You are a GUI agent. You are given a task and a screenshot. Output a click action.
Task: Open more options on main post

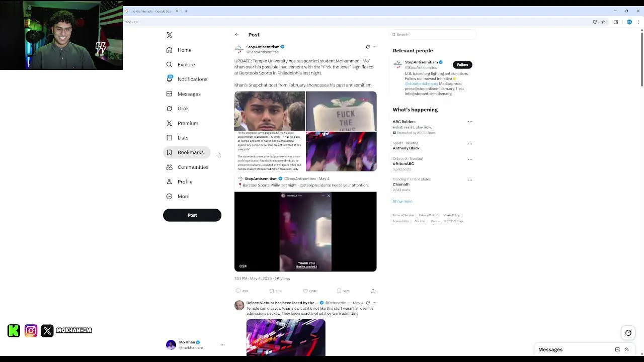click(x=374, y=47)
